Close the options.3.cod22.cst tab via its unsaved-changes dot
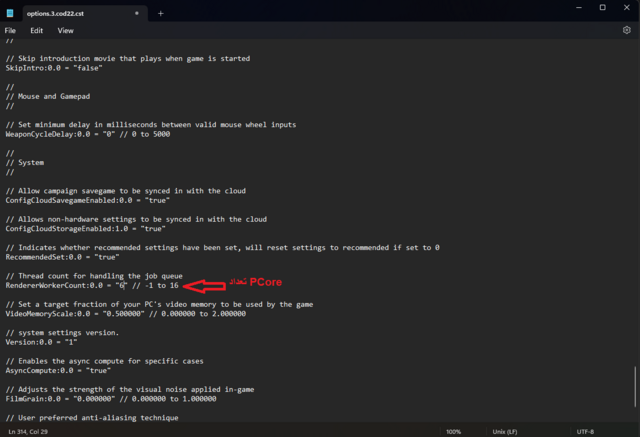The height and width of the screenshot is (437, 640). pyautogui.click(x=137, y=13)
